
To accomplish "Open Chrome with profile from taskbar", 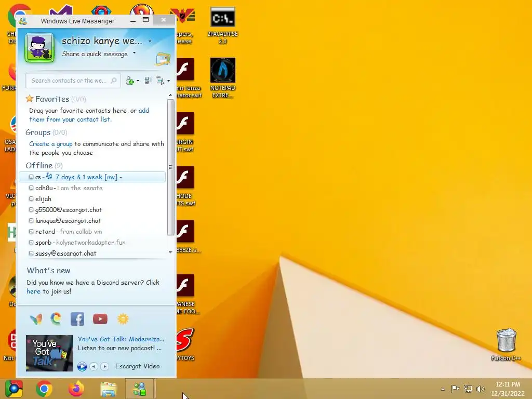I will 14,389.
